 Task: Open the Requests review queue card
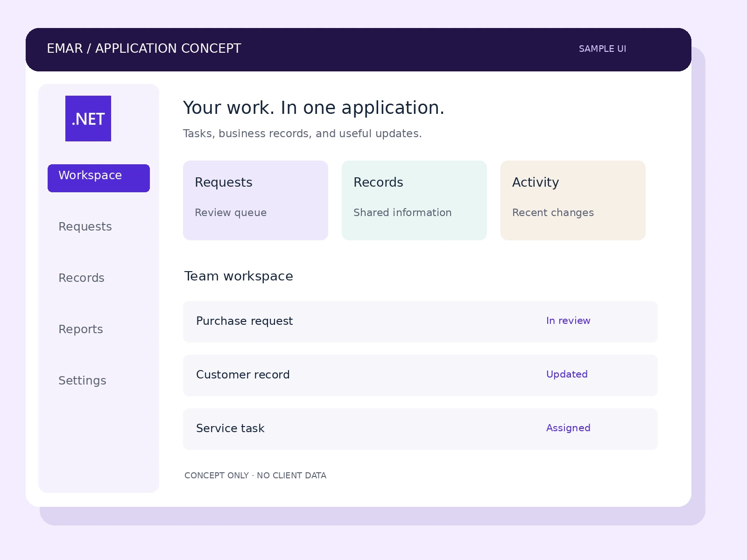pos(255,200)
